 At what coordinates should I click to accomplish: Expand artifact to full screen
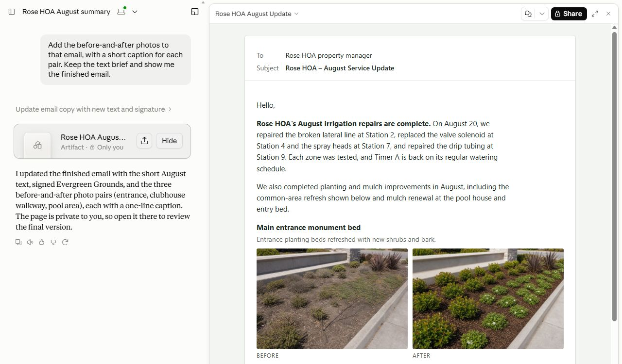tap(595, 14)
